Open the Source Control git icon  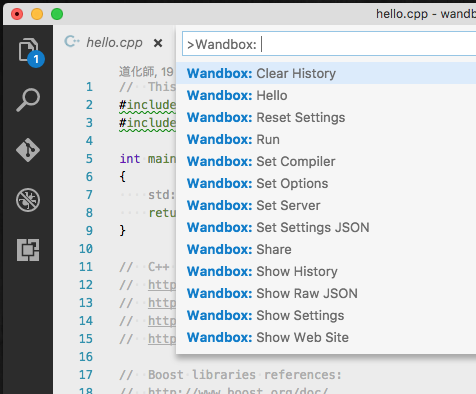tap(28, 150)
